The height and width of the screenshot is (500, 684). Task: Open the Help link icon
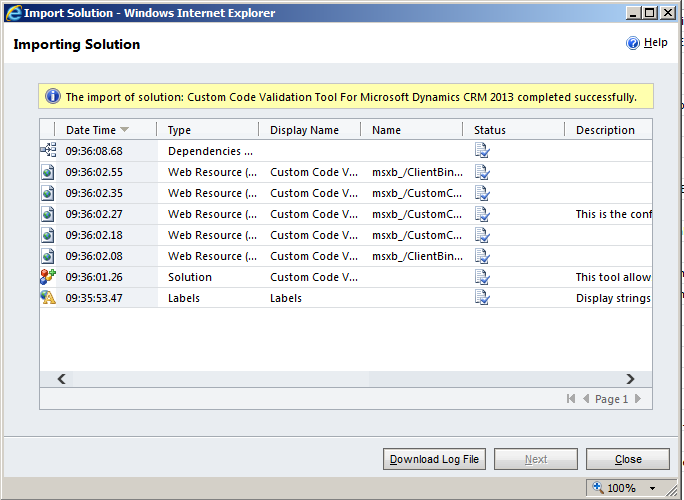[x=633, y=43]
